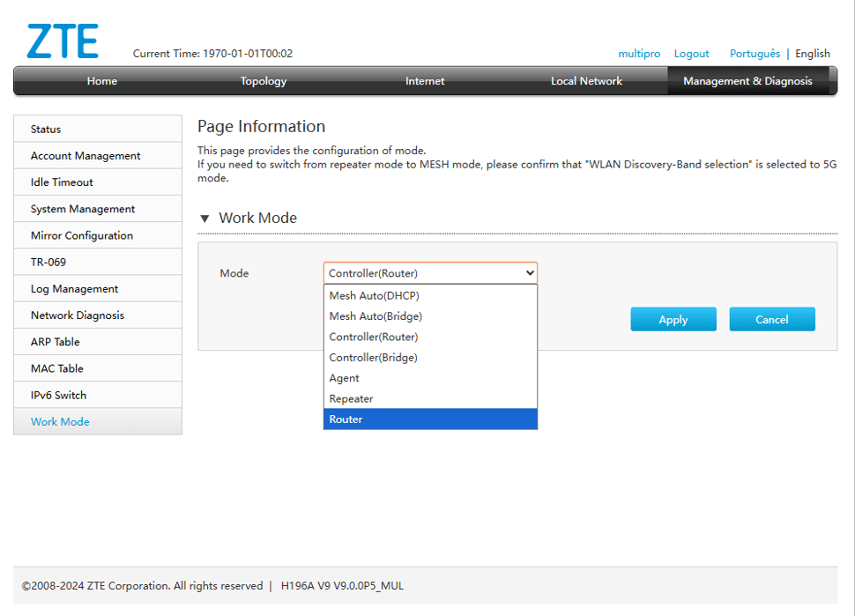Click the ZTE logo

[63, 41]
